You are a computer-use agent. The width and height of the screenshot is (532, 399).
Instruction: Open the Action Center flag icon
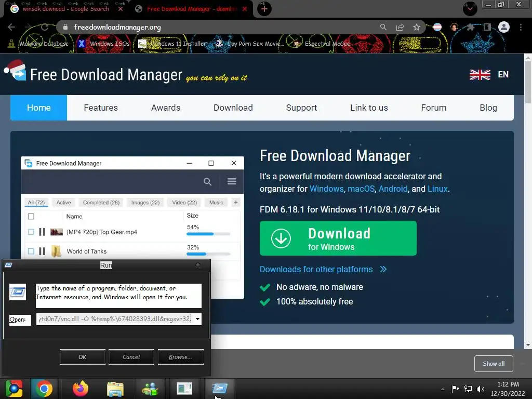455,389
